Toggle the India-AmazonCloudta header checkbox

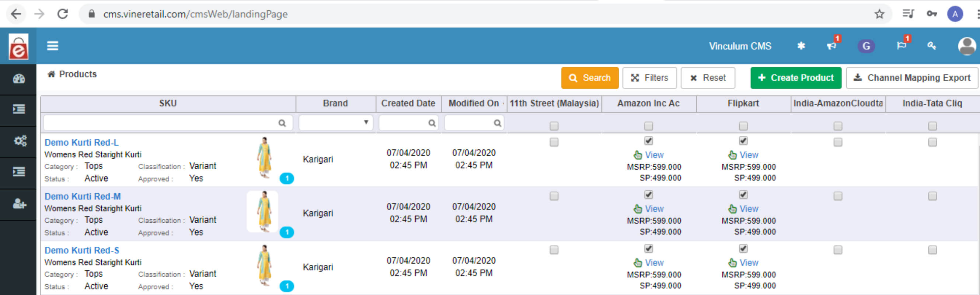click(x=838, y=126)
